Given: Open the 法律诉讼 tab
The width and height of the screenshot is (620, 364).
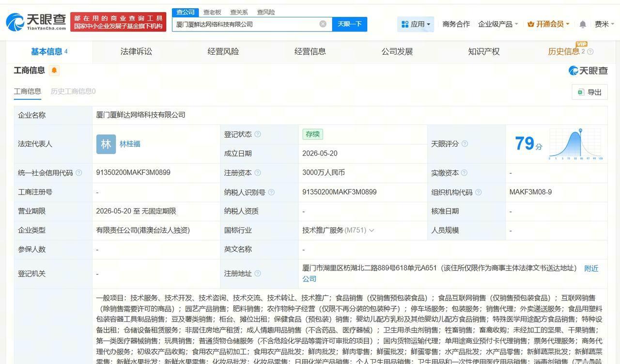Looking at the screenshot, I should click(x=136, y=52).
